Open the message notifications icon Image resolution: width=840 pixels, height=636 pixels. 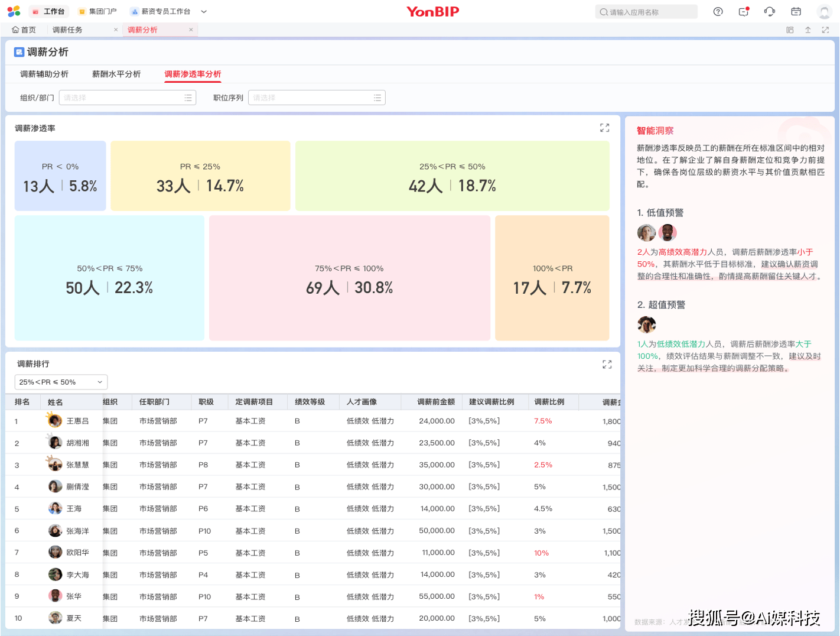[x=744, y=12]
